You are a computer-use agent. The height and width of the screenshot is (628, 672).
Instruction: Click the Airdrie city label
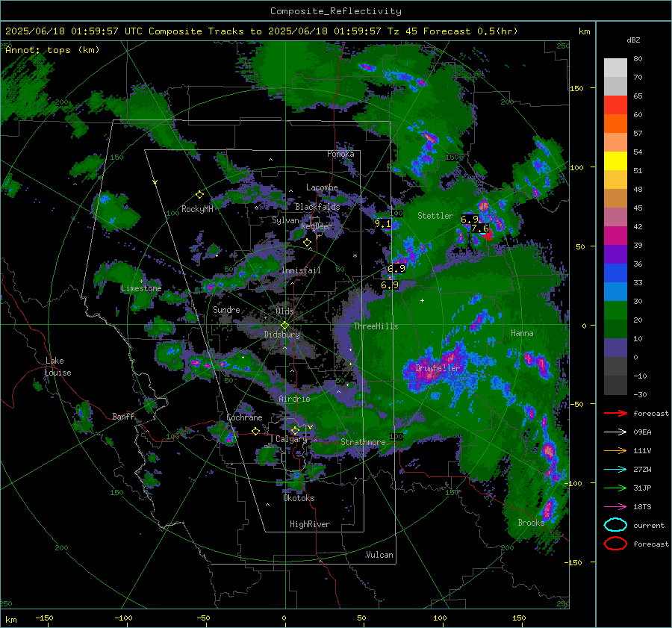(294, 399)
